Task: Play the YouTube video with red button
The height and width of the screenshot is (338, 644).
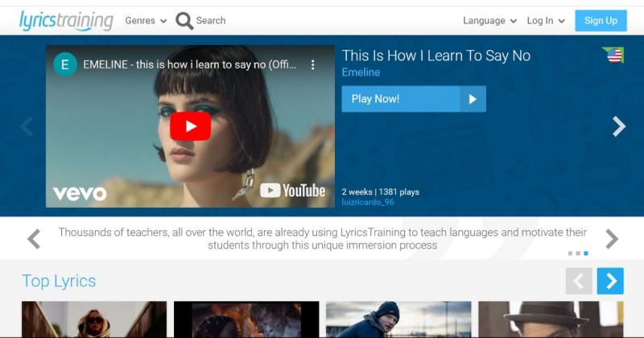Action: coord(191,126)
